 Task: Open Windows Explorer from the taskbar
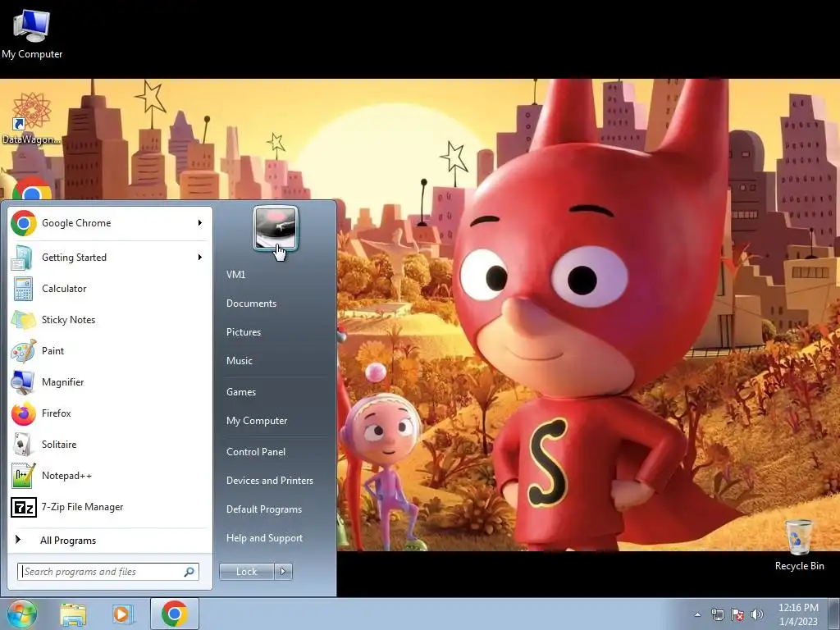pos(73,614)
